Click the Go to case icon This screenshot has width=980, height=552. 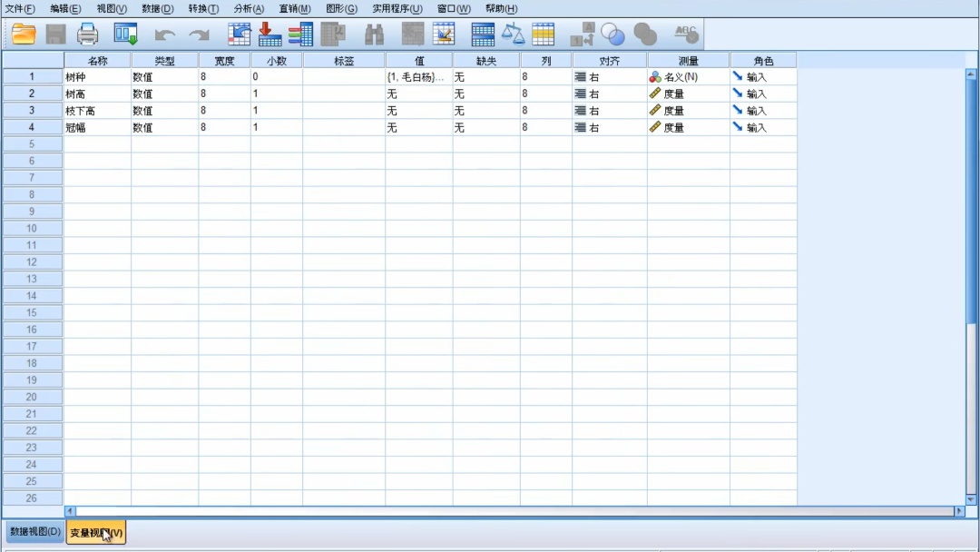click(240, 34)
